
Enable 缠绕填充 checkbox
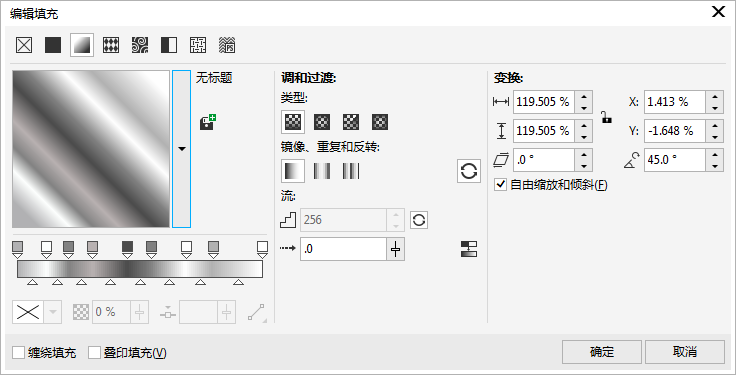[18, 352]
